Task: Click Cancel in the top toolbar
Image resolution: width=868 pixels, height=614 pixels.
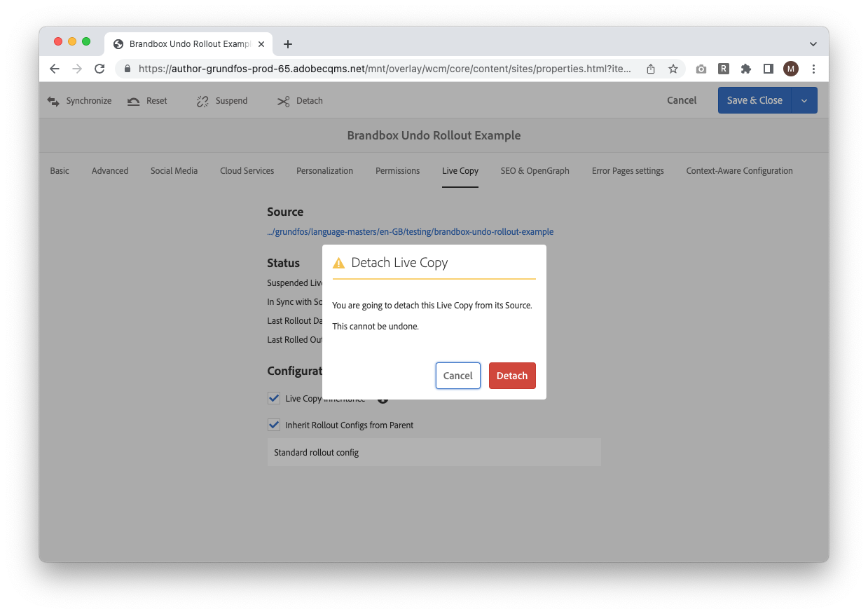Action: pyautogui.click(x=682, y=100)
